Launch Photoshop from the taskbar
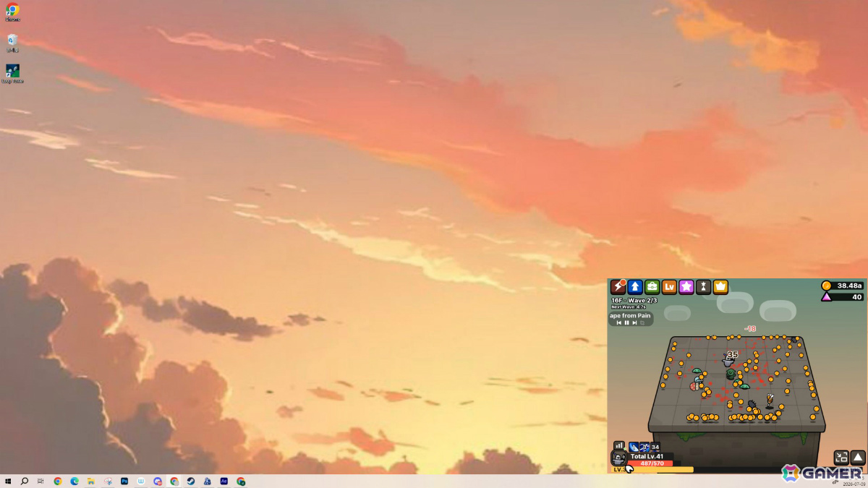The image size is (868, 488). 124,481
